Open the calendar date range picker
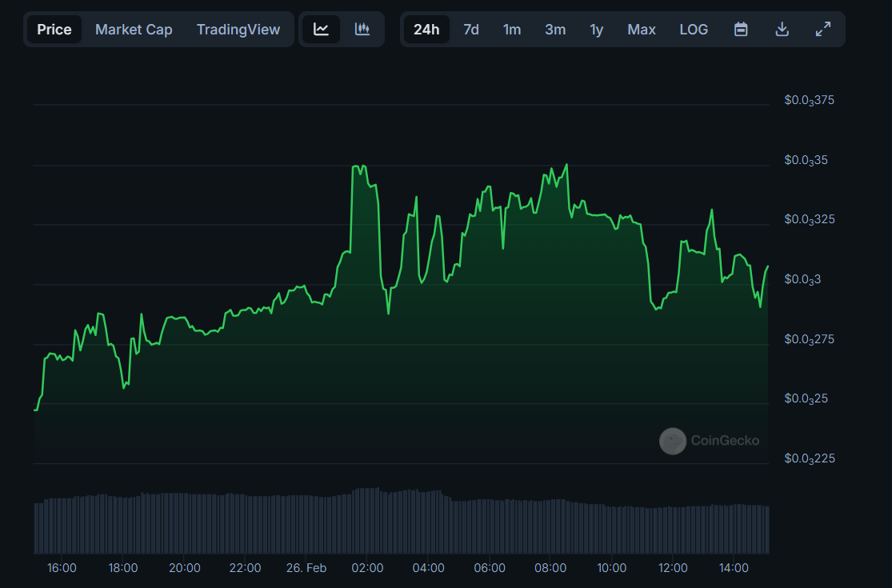Image resolution: width=892 pixels, height=588 pixels. [741, 30]
